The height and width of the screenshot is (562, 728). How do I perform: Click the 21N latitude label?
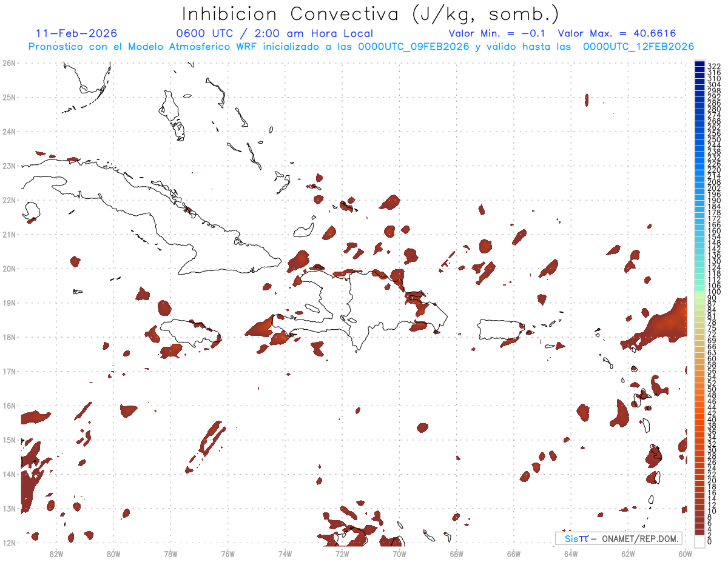point(8,234)
